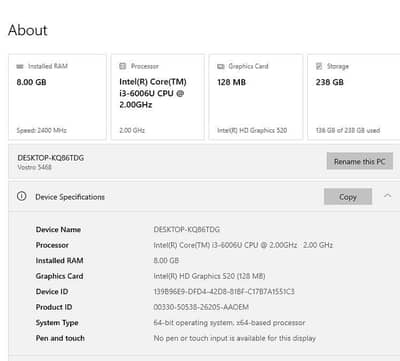Select the Pen and touch value
400x361 pixels.
pyautogui.click(x=234, y=338)
